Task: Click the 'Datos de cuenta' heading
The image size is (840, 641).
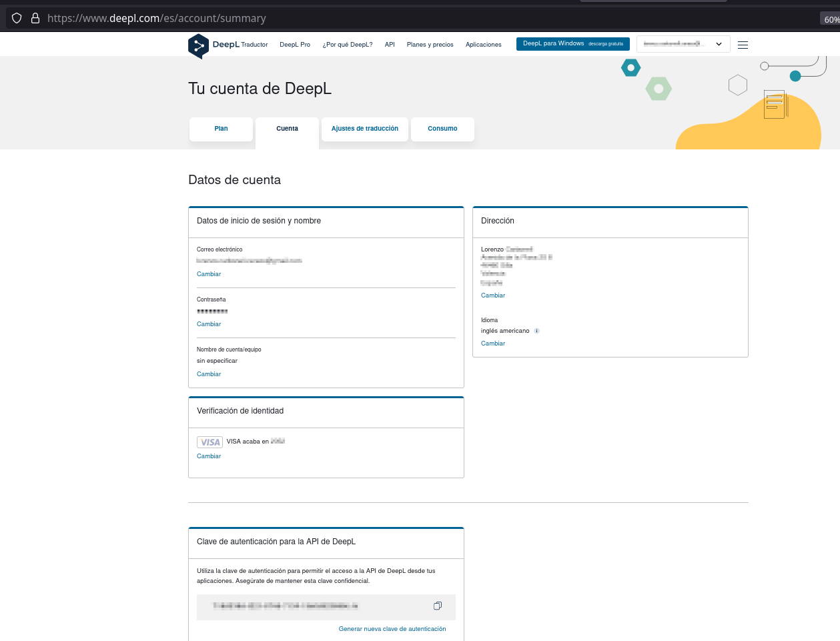Action: tap(235, 180)
